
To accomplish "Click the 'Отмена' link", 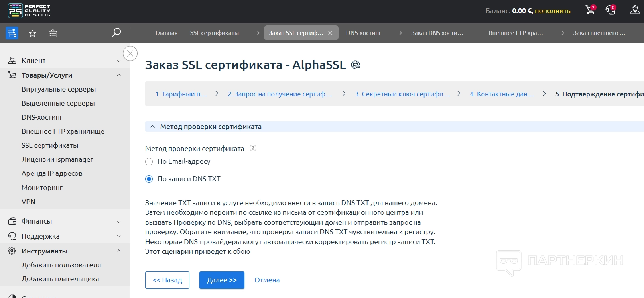I will (x=267, y=280).
